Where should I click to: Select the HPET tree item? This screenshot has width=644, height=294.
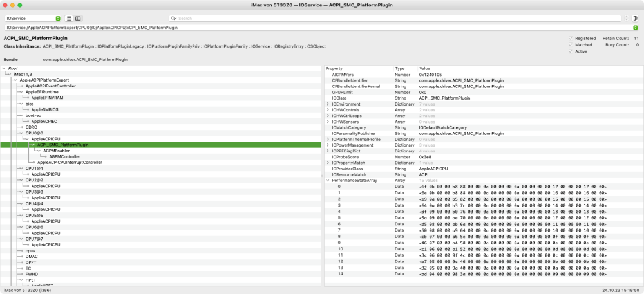[x=31, y=280]
